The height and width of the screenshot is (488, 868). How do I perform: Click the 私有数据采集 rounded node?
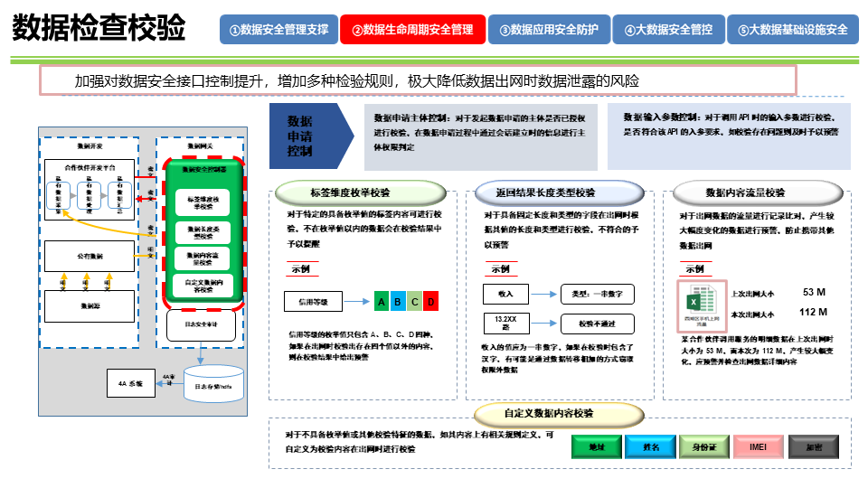coord(58,195)
